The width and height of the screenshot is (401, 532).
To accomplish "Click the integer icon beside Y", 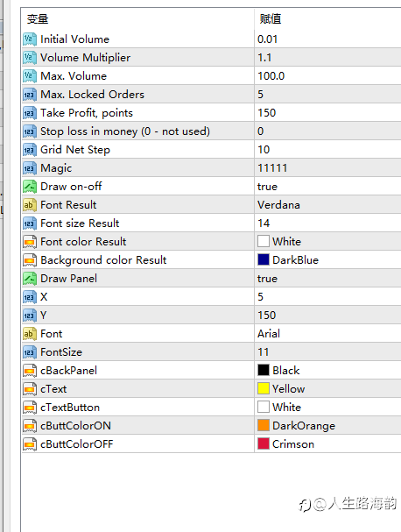I will click(x=30, y=316).
